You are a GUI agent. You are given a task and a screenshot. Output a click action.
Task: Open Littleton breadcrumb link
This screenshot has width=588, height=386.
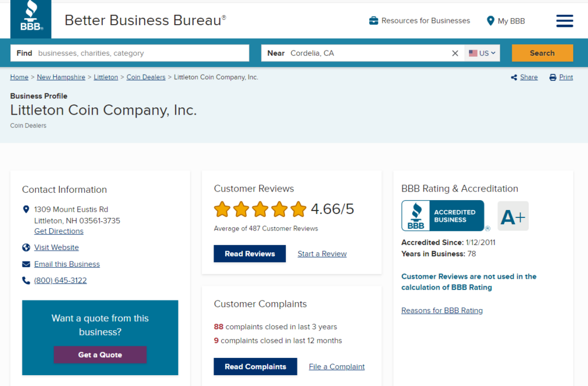pyautogui.click(x=106, y=77)
